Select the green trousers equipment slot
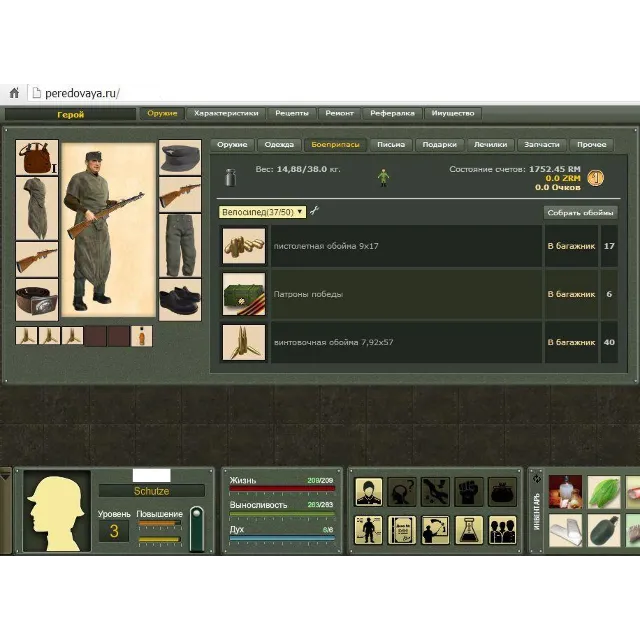640x640 pixels. point(180,246)
